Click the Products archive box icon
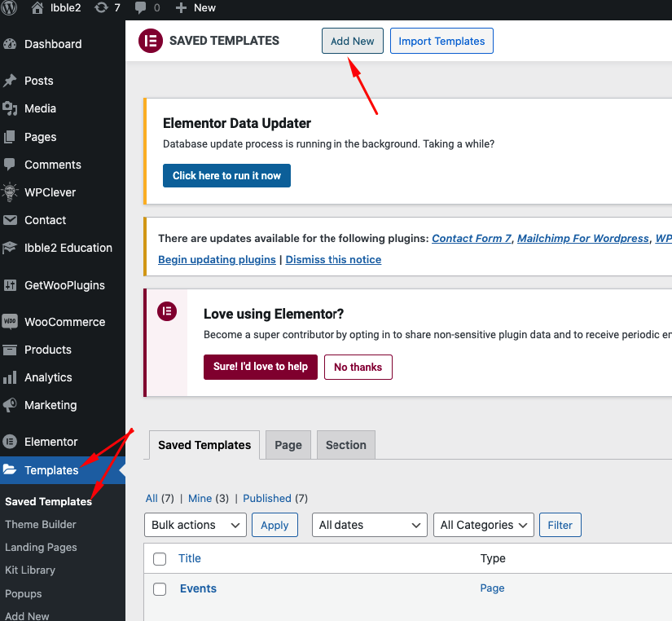 pos(10,350)
